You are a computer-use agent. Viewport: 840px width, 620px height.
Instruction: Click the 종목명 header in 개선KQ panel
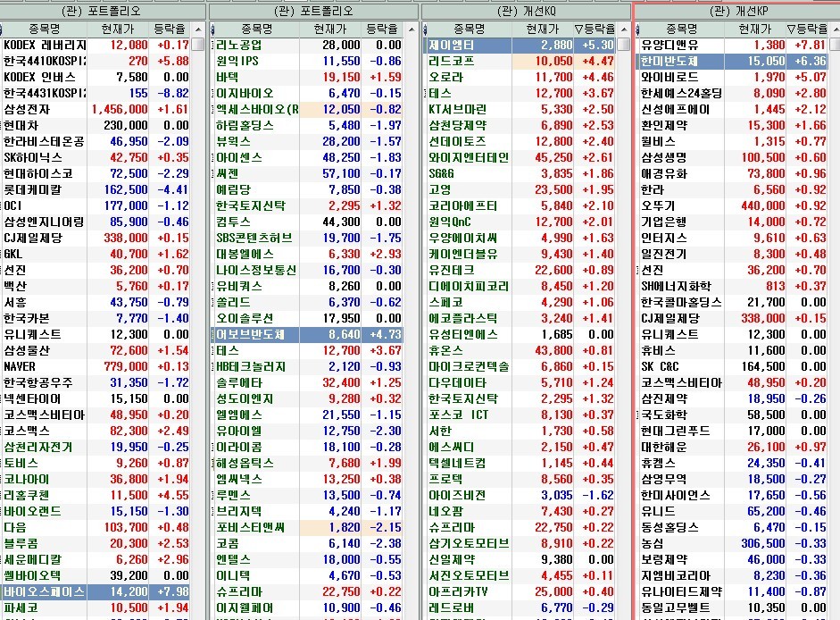point(469,29)
